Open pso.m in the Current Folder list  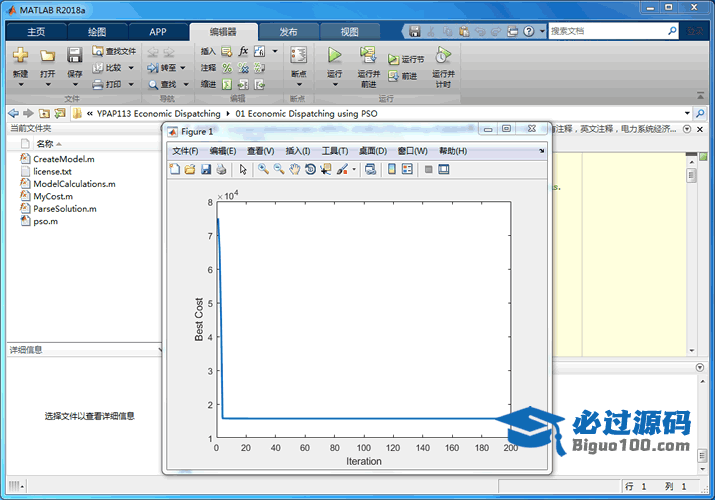(x=46, y=221)
